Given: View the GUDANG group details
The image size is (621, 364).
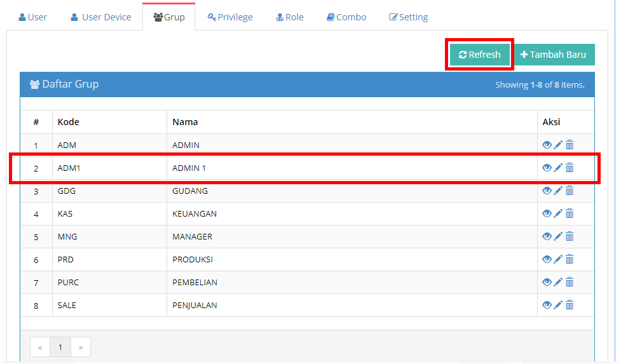Looking at the screenshot, I should [547, 191].
